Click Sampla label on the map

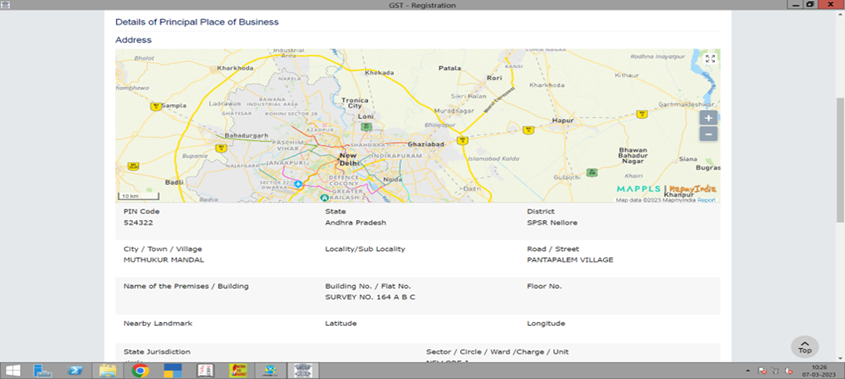(x=174, y=106)
